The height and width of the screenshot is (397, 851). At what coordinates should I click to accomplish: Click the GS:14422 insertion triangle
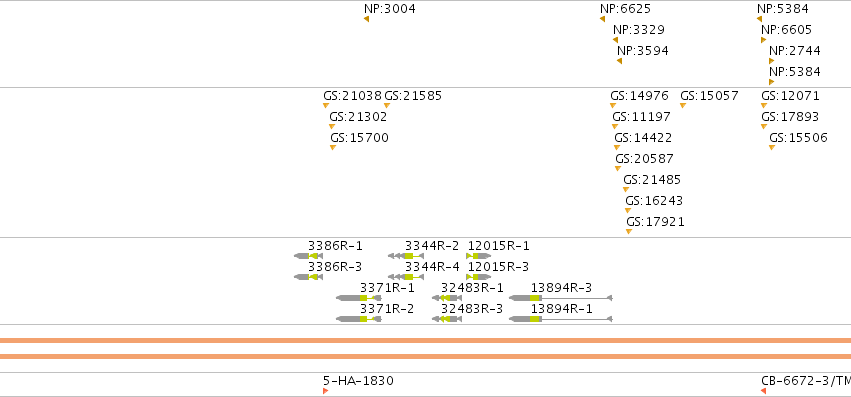point(617,148)
